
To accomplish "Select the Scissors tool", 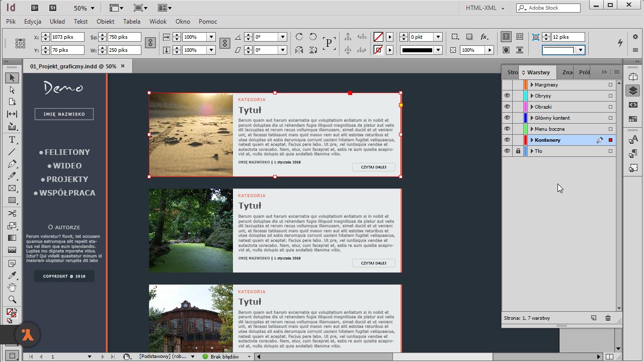I will click(x=12, y=213).
